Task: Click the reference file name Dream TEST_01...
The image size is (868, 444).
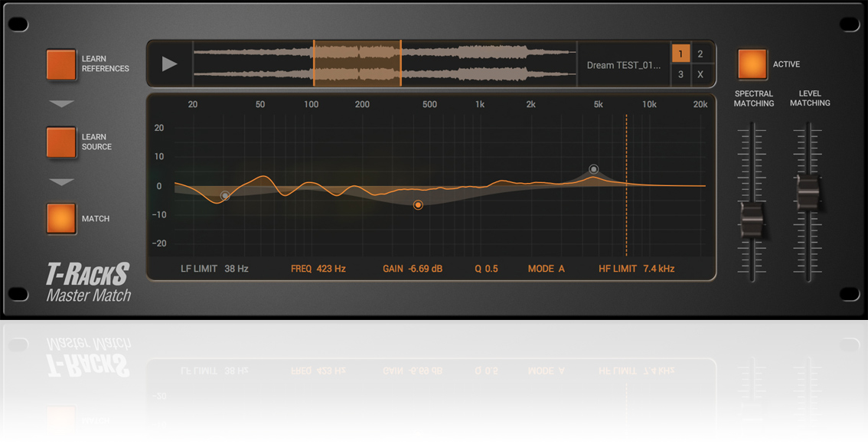Action: click(x=623, y=65)
